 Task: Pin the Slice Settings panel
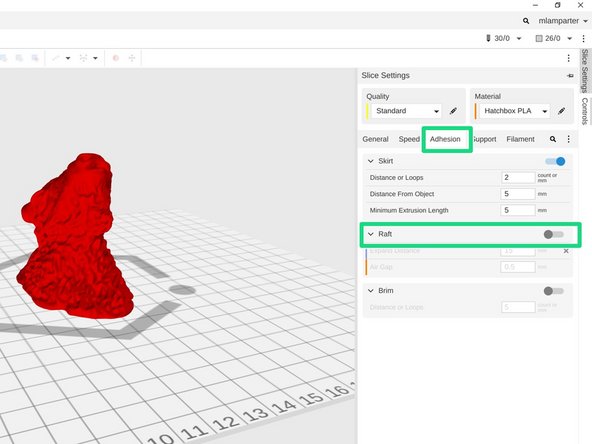click(x=570, y=76)
